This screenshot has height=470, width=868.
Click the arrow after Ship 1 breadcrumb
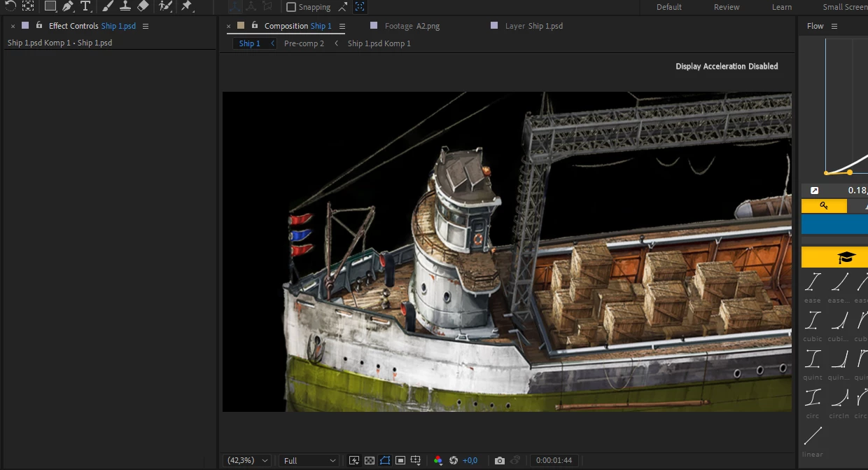[x=272, y=43]
